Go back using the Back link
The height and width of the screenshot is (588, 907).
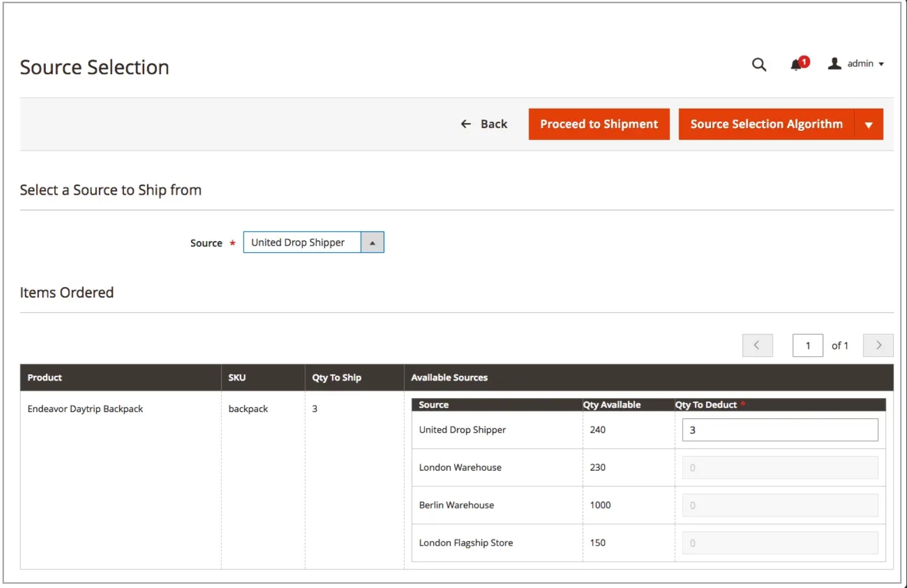pyautogui.click(x=484, y=124)
